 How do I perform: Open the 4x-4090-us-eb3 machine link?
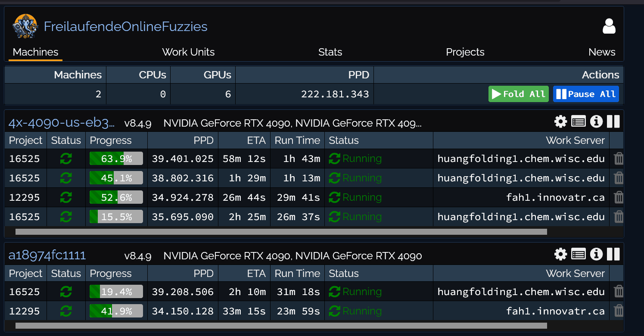point(62,123)
